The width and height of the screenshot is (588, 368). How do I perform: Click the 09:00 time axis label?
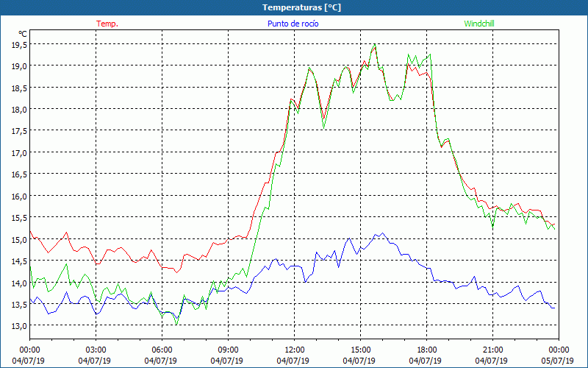point(228,350)
